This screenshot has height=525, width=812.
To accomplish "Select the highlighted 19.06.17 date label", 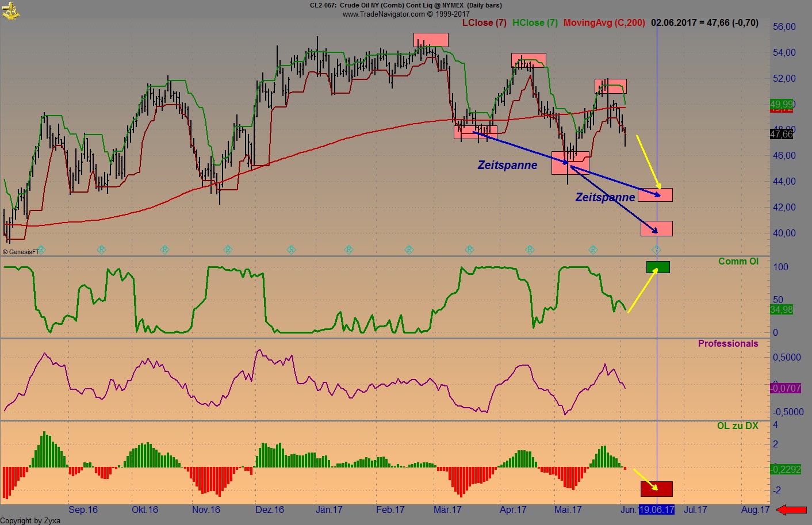I will pos(657,509).
